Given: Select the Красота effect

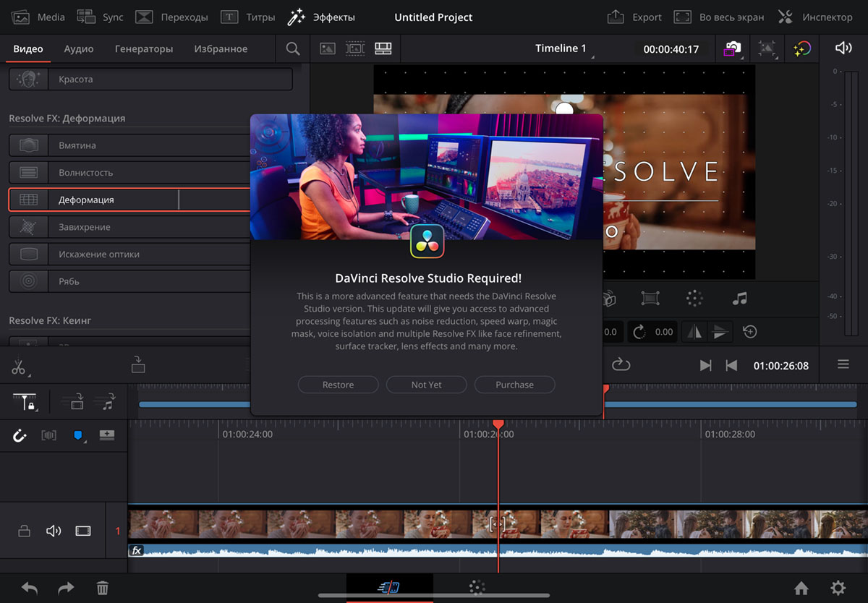Looking at the screenshot, I should (x=150, y=80).
